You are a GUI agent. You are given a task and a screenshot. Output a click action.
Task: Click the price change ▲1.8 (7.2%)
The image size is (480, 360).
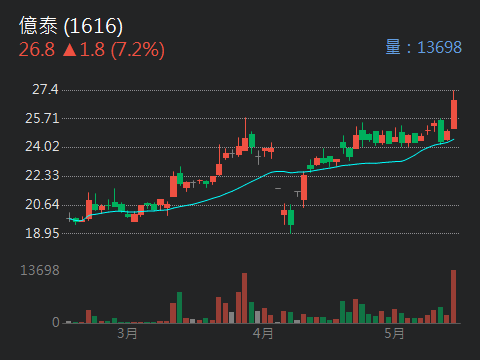click(x=114, y=50)
